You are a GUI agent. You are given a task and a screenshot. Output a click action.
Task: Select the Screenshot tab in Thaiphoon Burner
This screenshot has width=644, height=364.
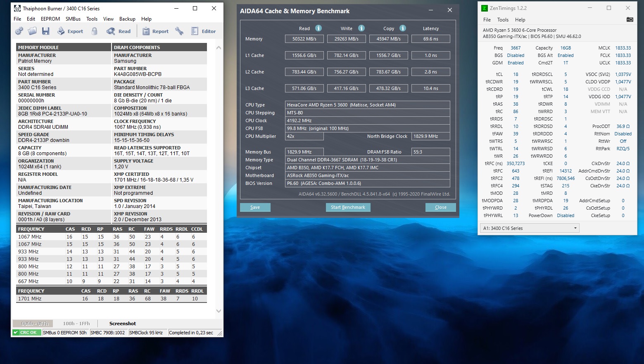point(123,324)
